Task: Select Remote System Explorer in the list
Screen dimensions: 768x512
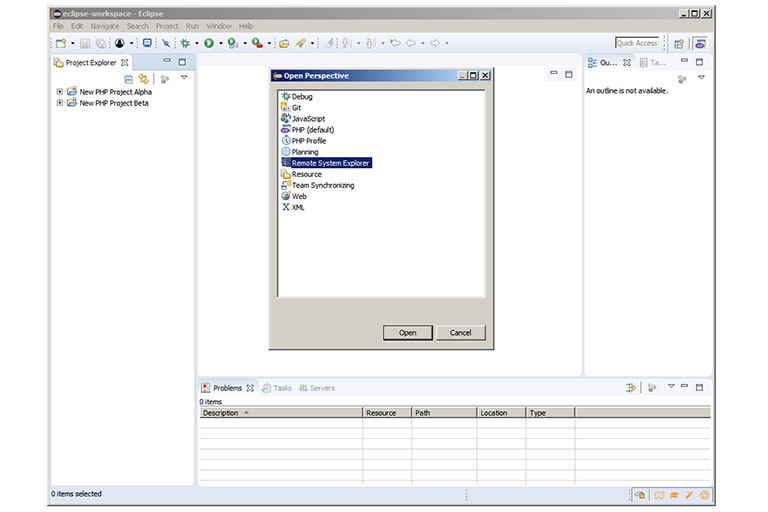Action: point(330,163)
